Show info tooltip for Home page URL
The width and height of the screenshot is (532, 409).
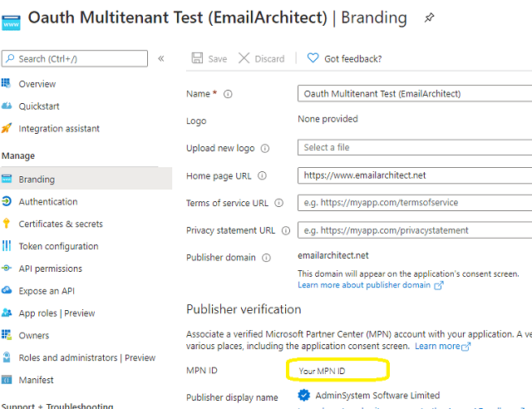[x=262, y=175]
